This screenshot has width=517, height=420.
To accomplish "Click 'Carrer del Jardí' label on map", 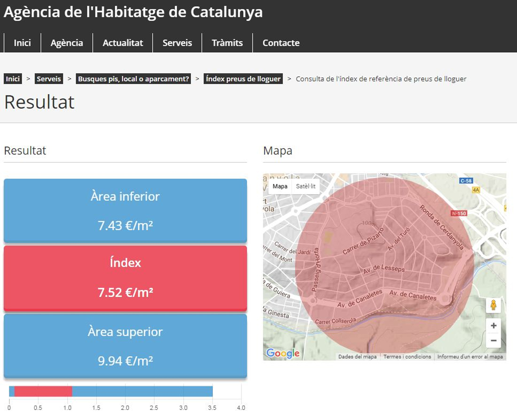I will click(292, 248).
